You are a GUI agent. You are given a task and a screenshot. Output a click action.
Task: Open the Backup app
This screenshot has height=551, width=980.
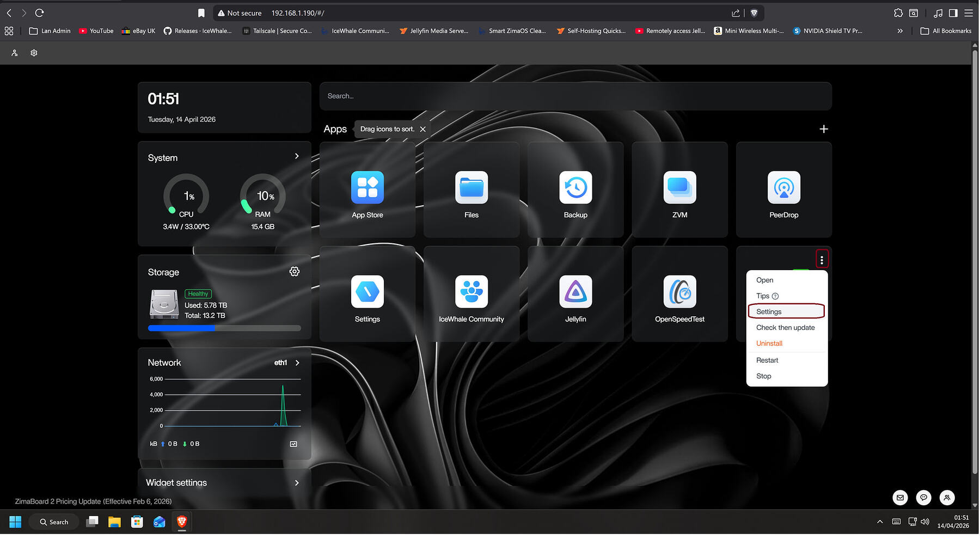coord(575,188)
